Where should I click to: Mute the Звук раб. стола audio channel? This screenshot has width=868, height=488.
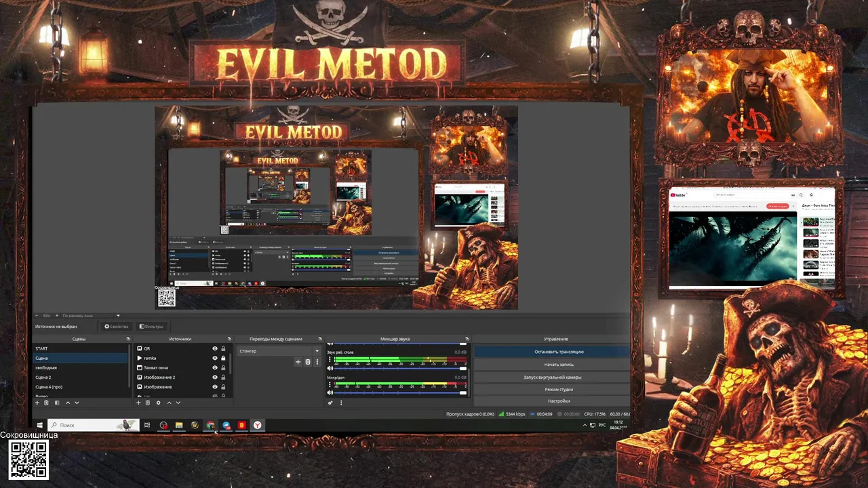[x=330, y=367]
